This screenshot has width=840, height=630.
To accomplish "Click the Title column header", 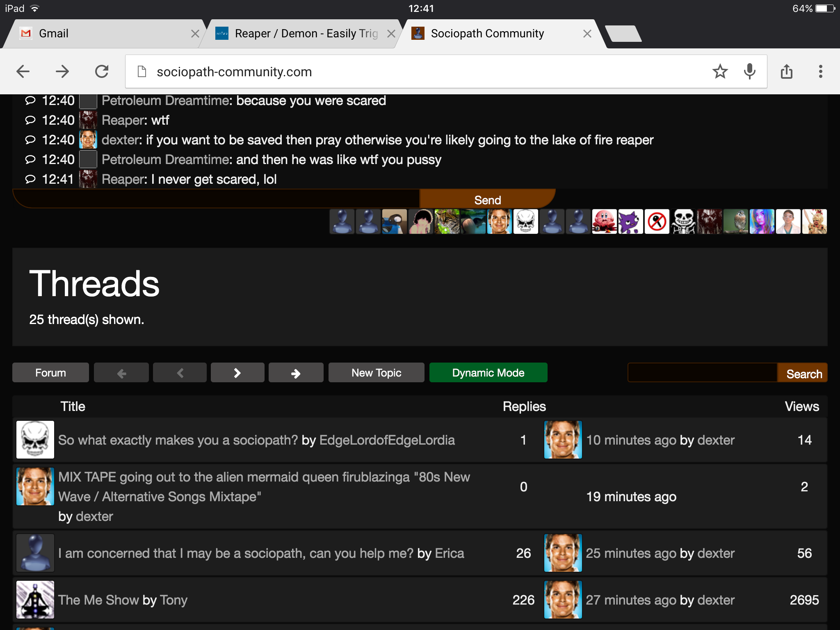I will pyautogui.click(x=73, y=406).
